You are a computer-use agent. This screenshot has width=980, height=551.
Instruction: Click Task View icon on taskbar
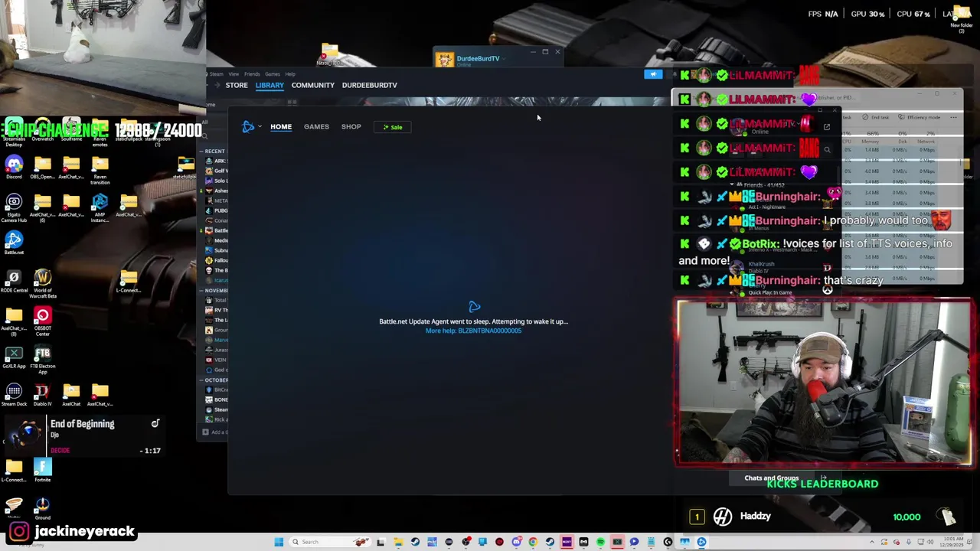(381, 542)
